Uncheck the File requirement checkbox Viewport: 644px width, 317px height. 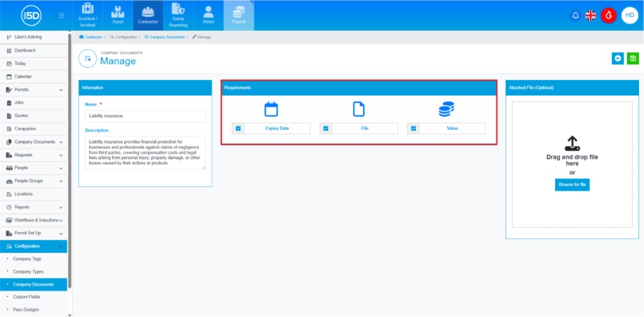326,129
